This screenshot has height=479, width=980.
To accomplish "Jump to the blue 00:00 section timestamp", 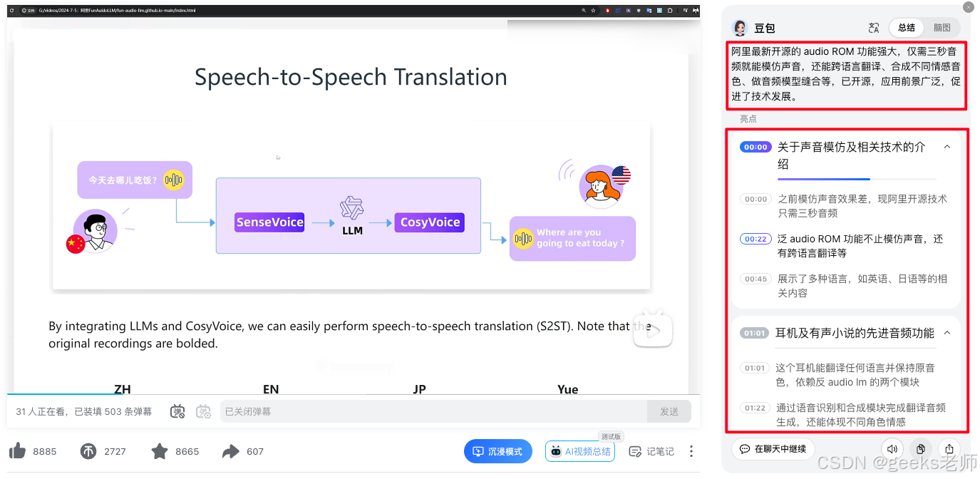I will point(755,147).
